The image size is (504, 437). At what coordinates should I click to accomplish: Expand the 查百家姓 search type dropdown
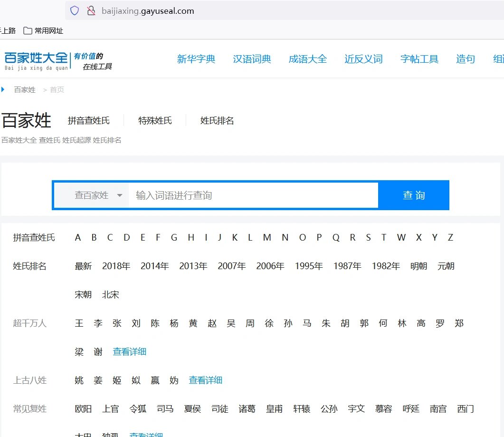pos(92,195)
